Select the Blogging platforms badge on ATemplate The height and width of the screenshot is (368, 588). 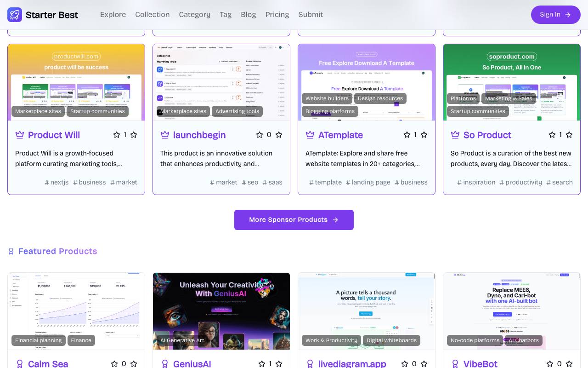pyautogui.click(x=330, y=111)
